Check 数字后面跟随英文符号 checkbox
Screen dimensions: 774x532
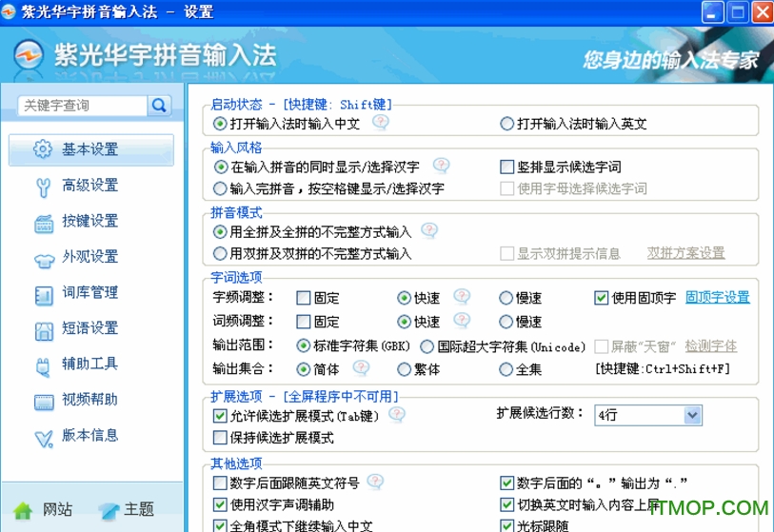pyautogui.click(x=220, y=483)
